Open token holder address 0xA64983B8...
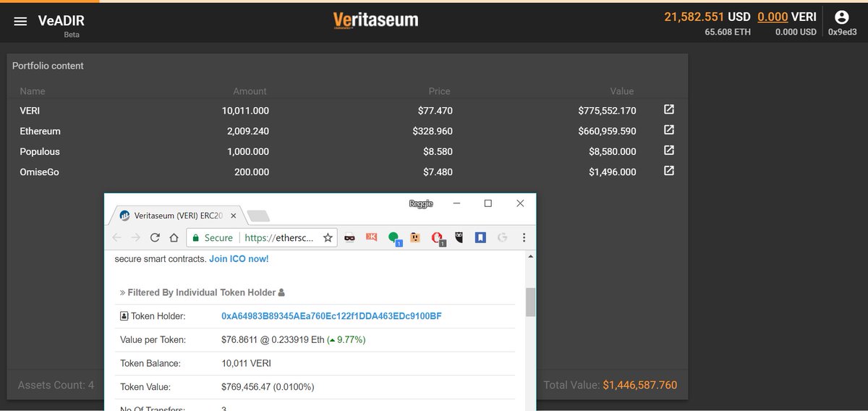 click(331, 316)
